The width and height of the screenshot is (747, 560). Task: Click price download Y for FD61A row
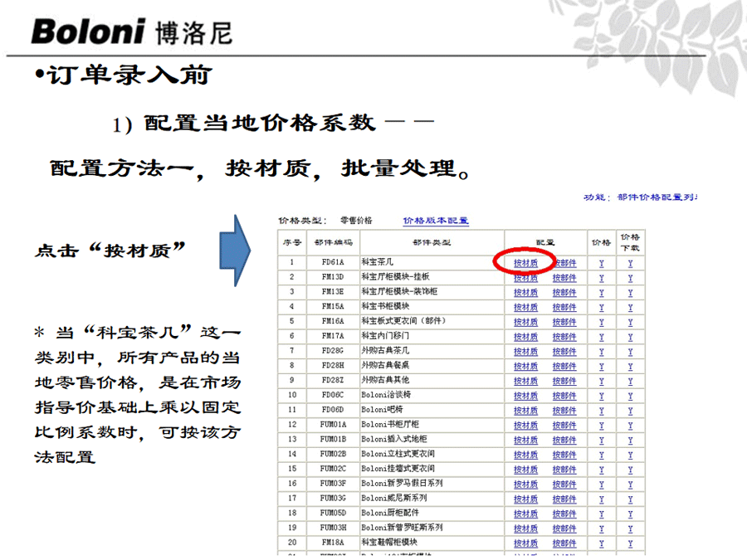pos(630,263)
